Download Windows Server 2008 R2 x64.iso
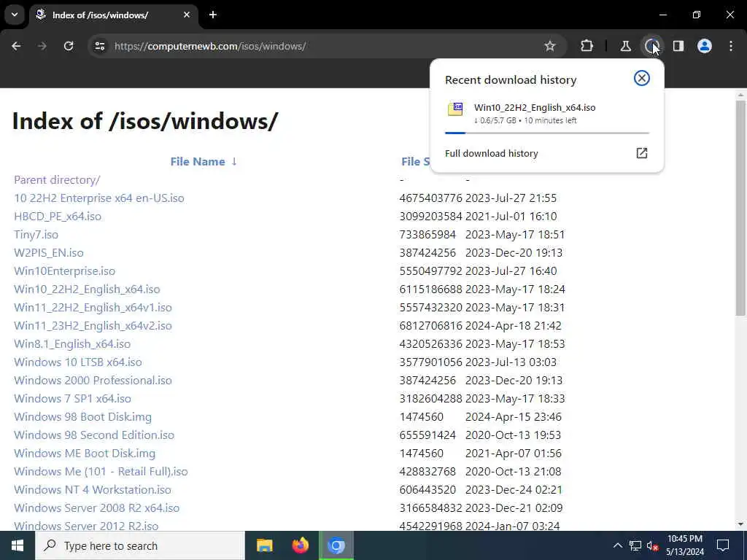747x560 pixels. tap(97, 508)
